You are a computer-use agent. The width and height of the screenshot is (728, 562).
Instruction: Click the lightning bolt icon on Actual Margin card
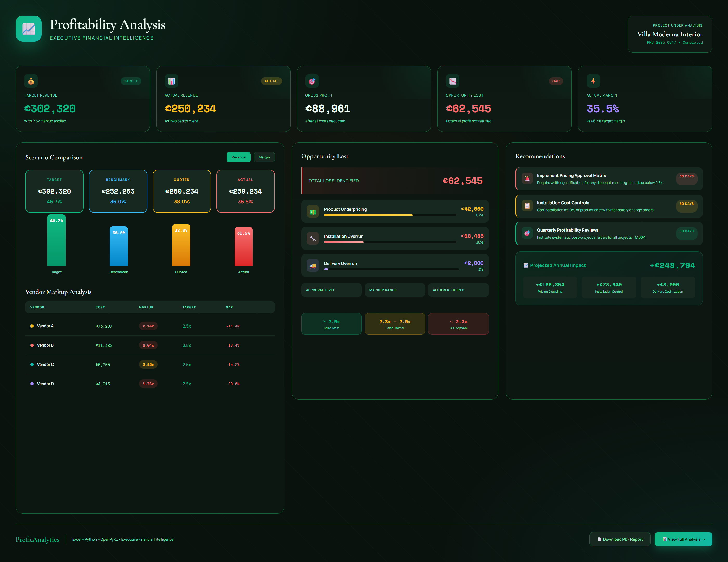tap(593, 81)
